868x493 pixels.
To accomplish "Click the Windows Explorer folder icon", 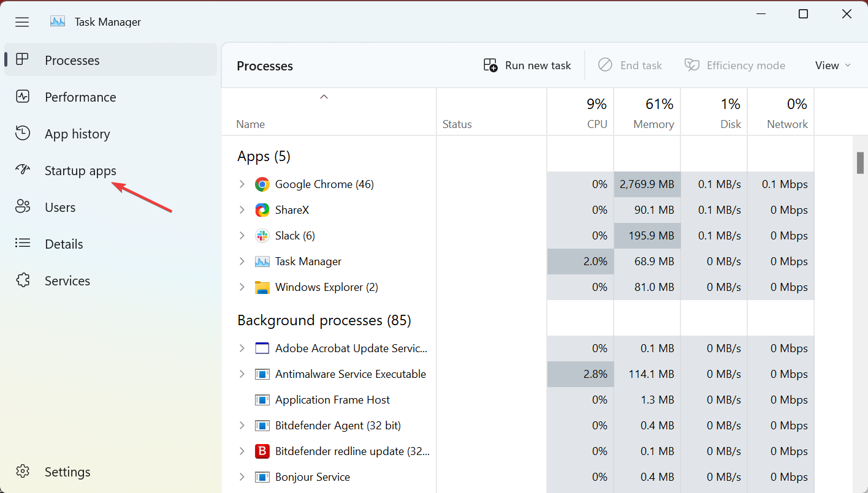I will (262, 287).
